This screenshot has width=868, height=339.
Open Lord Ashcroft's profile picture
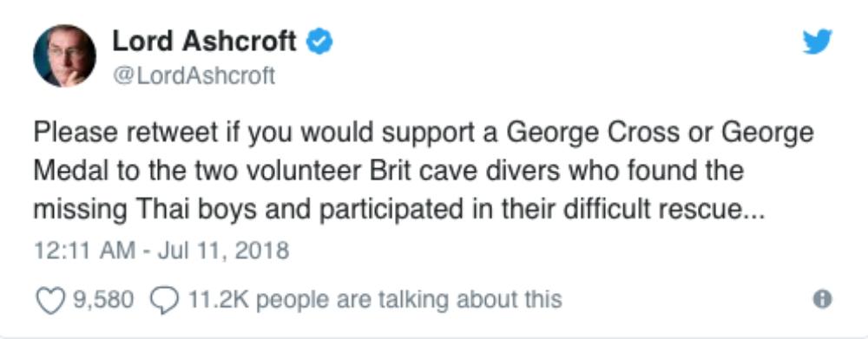click(x=64, y=55)
